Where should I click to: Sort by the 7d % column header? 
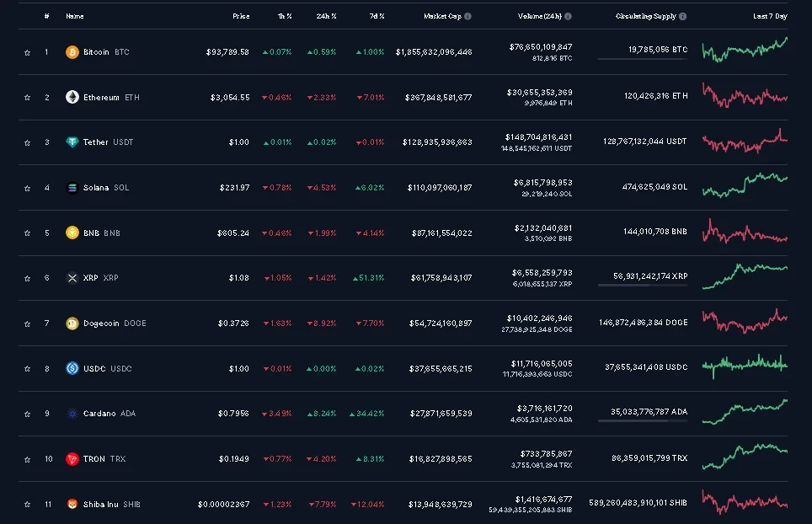(x=376, y=16)
